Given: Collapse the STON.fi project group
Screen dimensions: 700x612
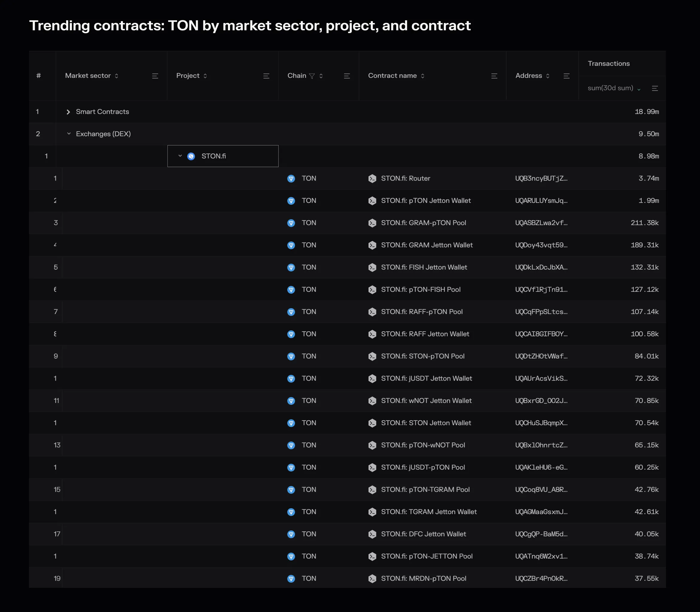Looking at the screenshot, I should pyautogui.click(x=180, y=156).
